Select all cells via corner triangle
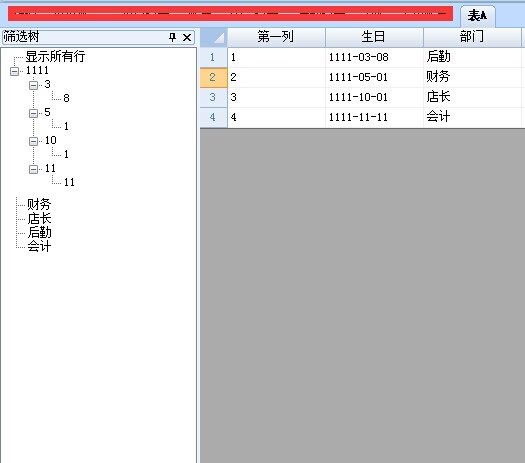The height and width of the screenshot is (463, 525). point(214,37)
